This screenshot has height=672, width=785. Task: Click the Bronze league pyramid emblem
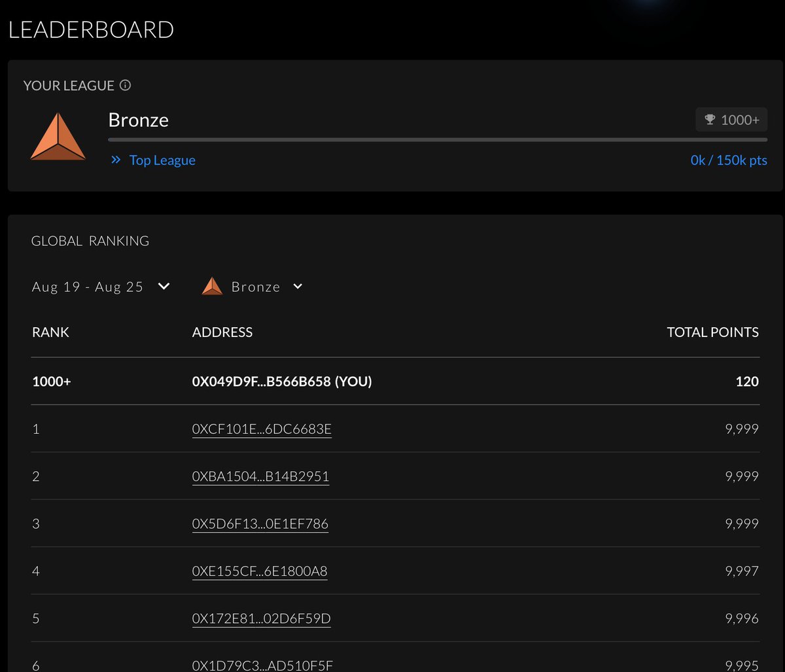(58, 137)
